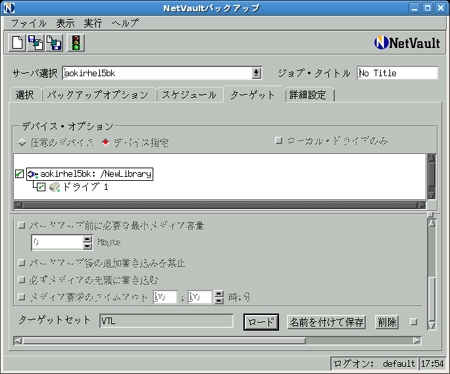Click the bottom horizontal scrollbar right arrow
Image resolution: width=450 pixels, height=374 pixels.
417,341
